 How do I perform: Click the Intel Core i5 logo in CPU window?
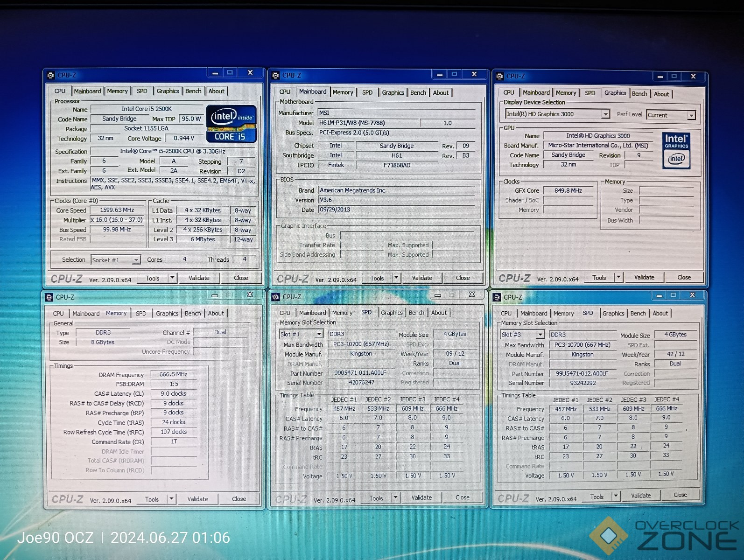(x=232, y=124)
